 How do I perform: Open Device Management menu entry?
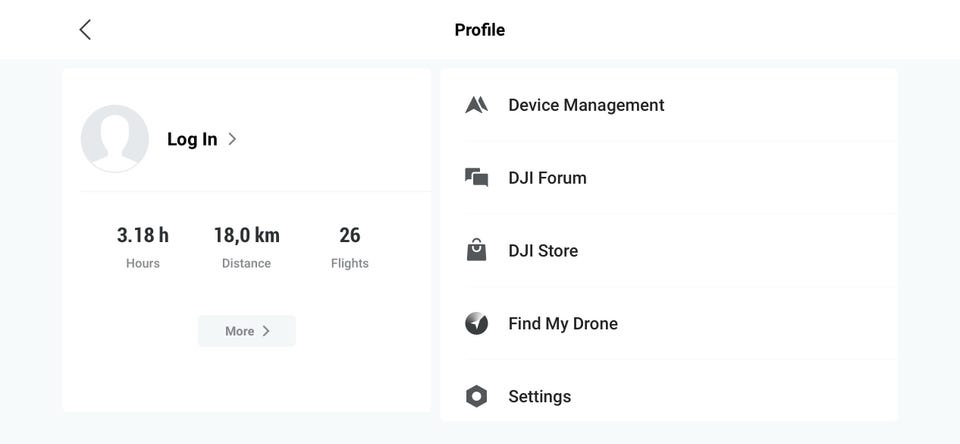[669, 105]
